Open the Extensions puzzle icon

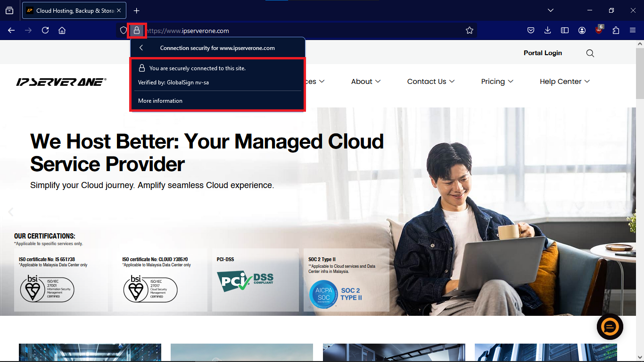(x=616, y=31)
